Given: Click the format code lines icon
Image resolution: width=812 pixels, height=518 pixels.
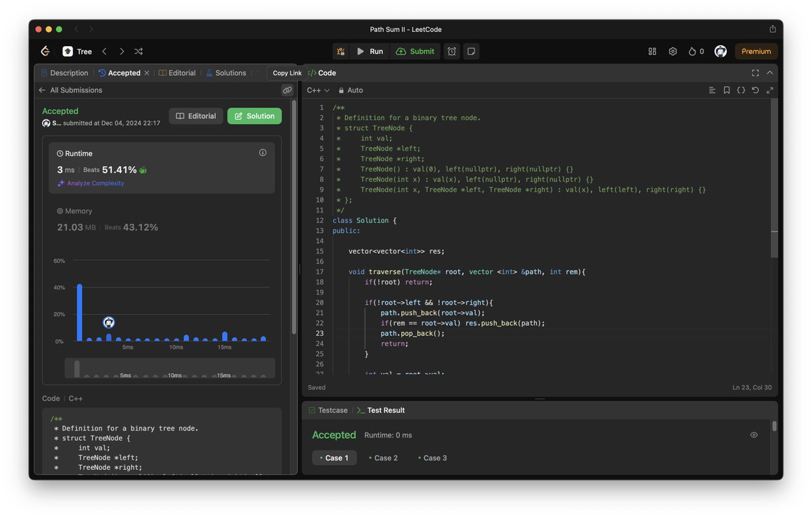Looking at the screenshot, I should (x=712, y=90).
